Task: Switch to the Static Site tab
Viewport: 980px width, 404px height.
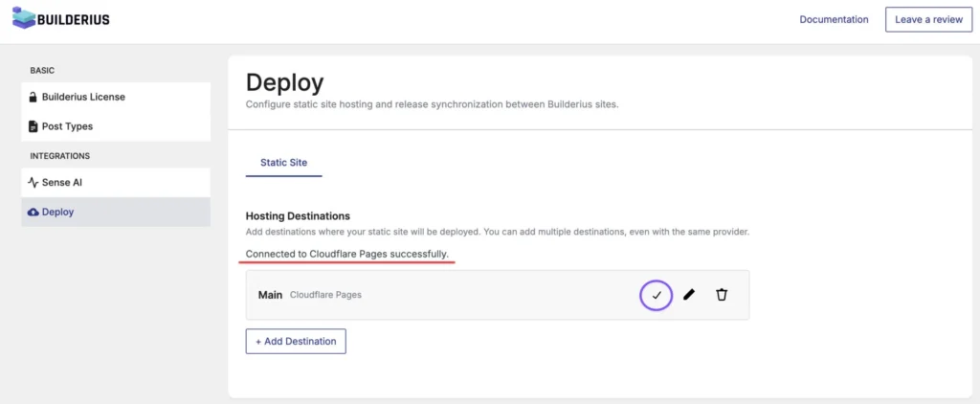Action: pos(283,163)
